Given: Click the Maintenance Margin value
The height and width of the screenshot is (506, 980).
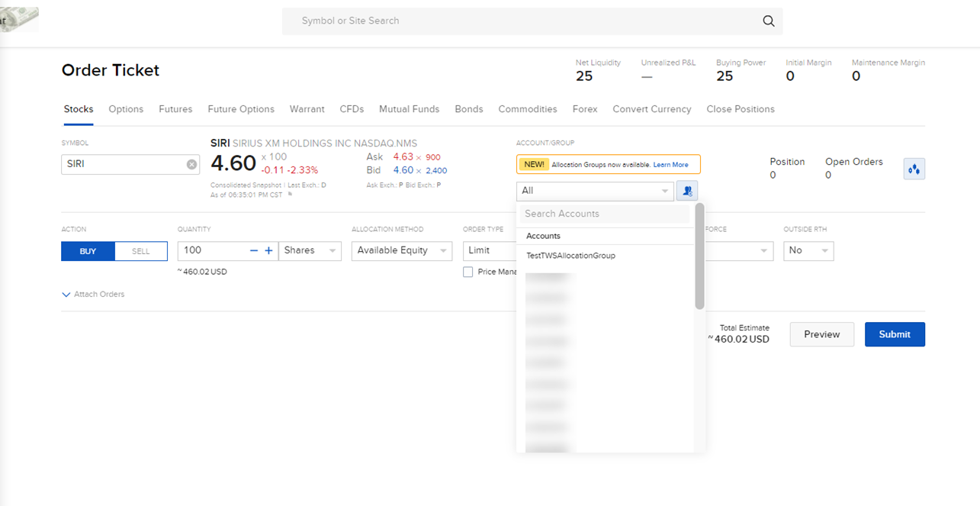Looking at the screenshot, I should point(856,76).
